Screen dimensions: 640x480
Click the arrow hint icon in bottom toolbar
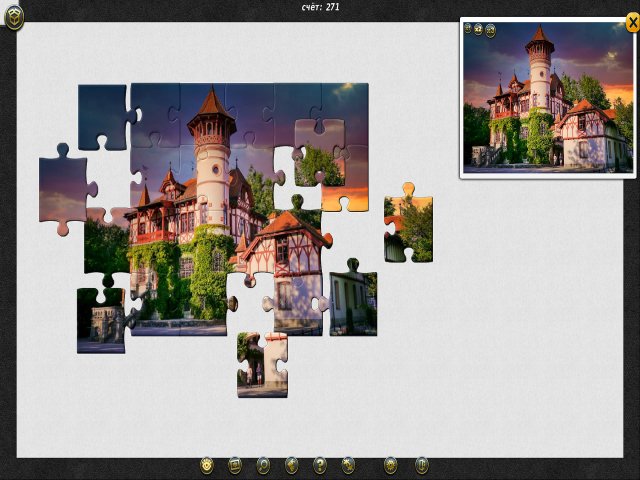(x=292, y=465)
